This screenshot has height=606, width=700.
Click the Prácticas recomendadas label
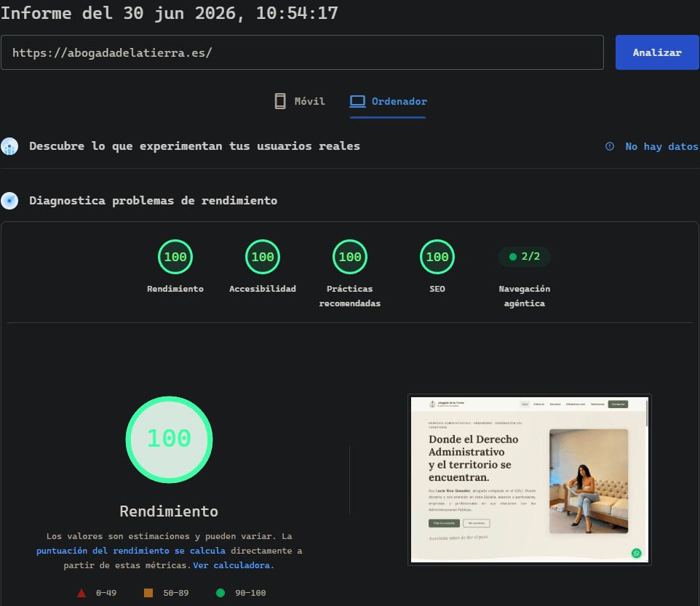click(349, 296)
